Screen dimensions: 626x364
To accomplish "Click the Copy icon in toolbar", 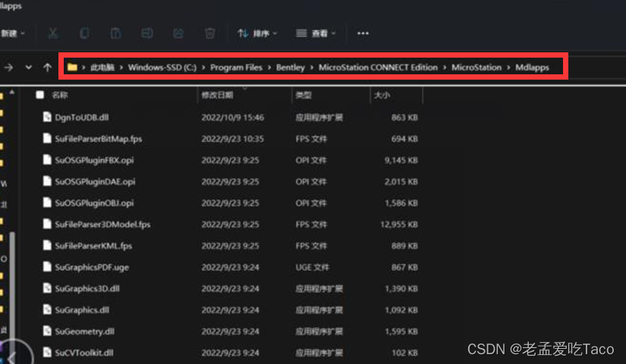I will [x=84, y=33].
